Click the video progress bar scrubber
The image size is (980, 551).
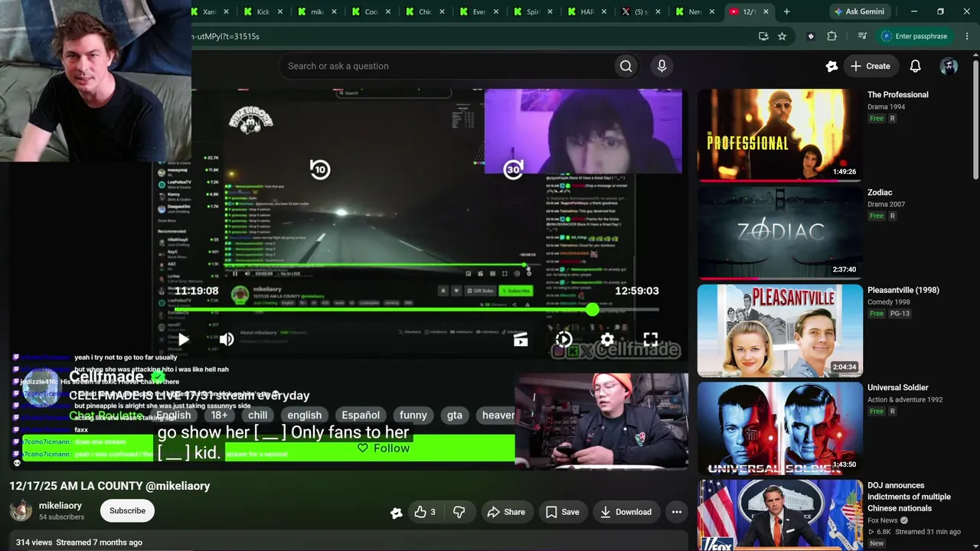click(x=593, y=309)
